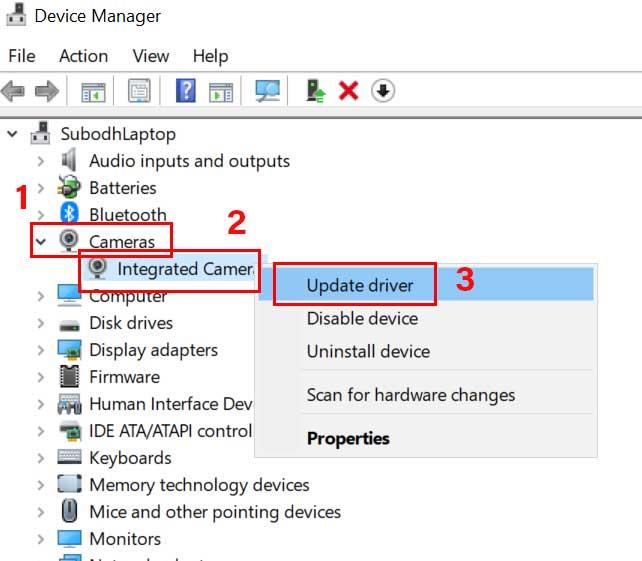Viewport: 642px width, 561px height.
Task: Click Properties in the context menu
Action: point(348,438)
